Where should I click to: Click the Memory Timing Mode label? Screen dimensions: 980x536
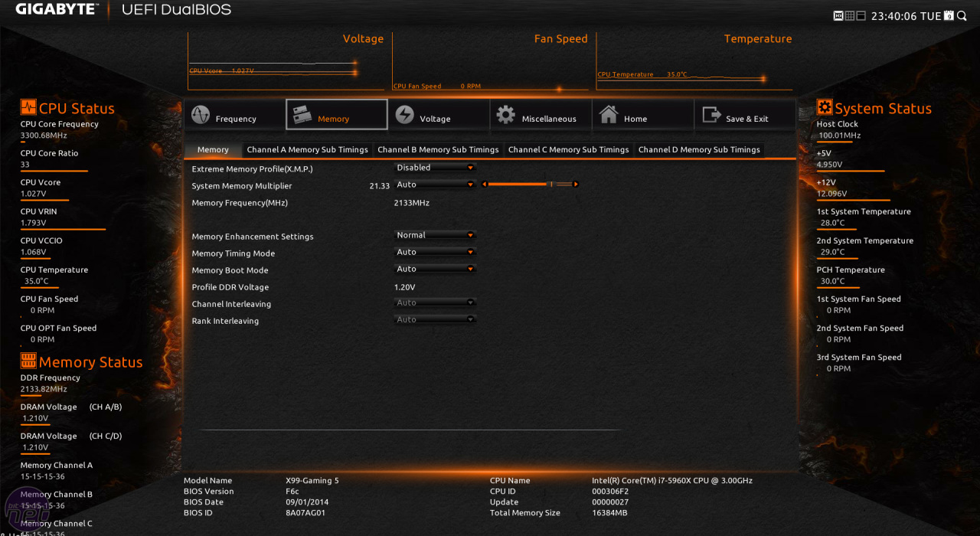click(x=234, y=253)
